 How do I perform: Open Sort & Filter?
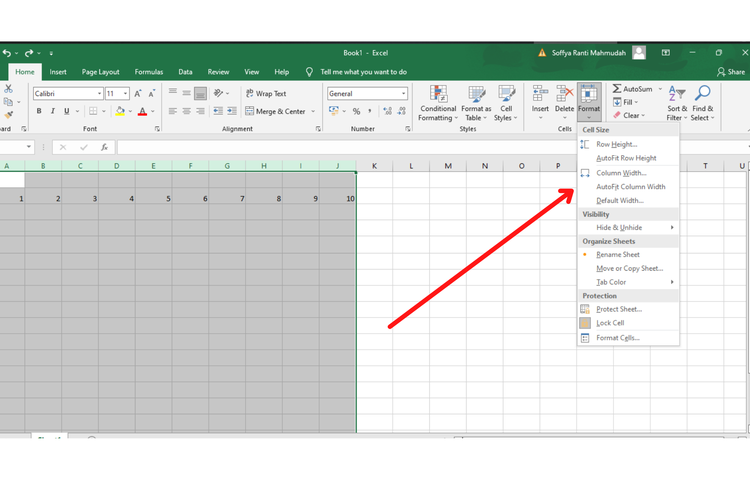click(677, 103)
